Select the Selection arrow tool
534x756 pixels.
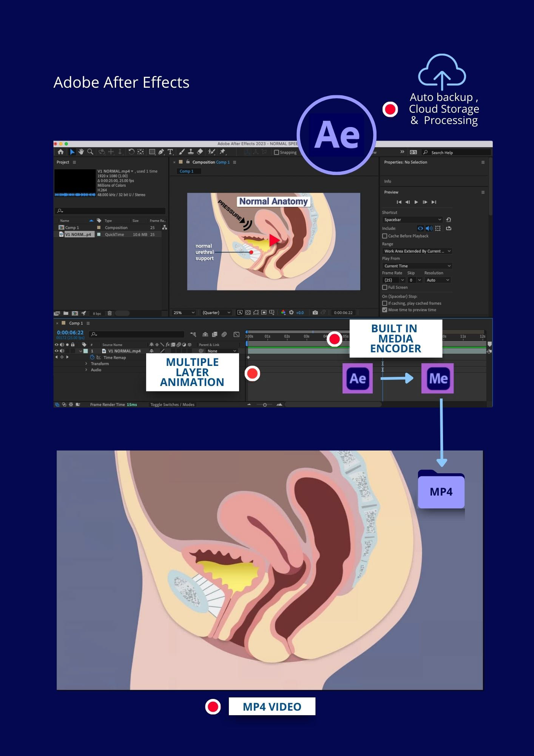72,152
